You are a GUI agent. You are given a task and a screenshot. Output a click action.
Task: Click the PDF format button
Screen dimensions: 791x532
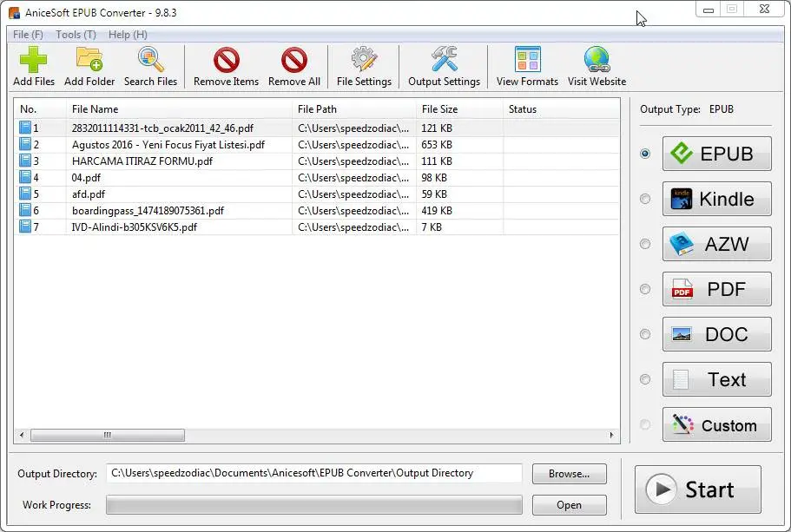point(717,289)
